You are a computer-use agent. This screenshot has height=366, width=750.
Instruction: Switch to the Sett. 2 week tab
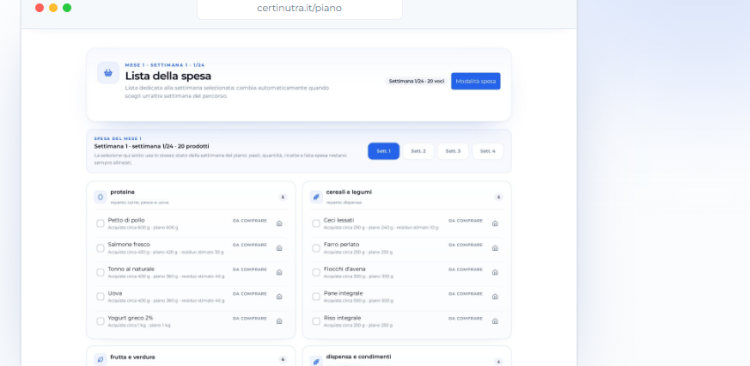tap(418, 151)
